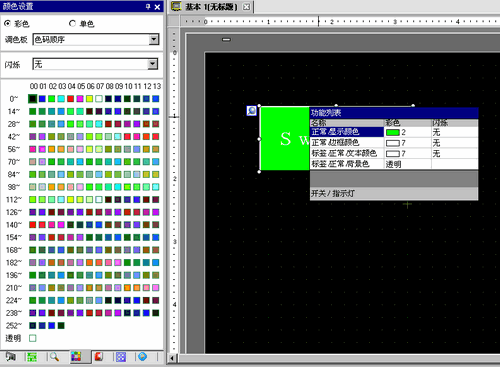The width and height of the screenshot is (500, 367).
Task: Expand the 调色板 色码顺序 dropdown
Action: (153, 39)
